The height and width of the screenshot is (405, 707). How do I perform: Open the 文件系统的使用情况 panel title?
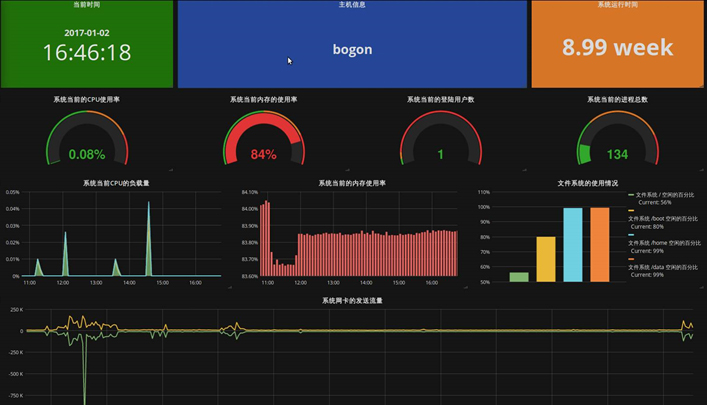point(588,183)
